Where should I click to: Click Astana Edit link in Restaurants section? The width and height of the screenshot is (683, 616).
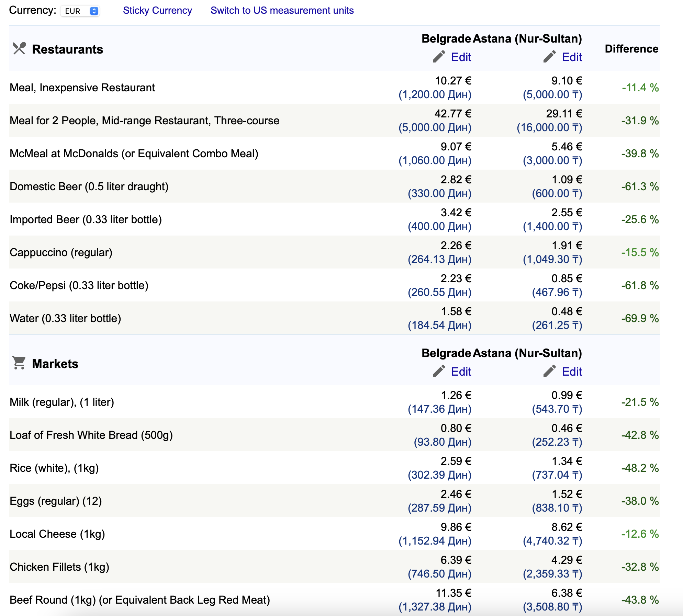coord(572,57)
